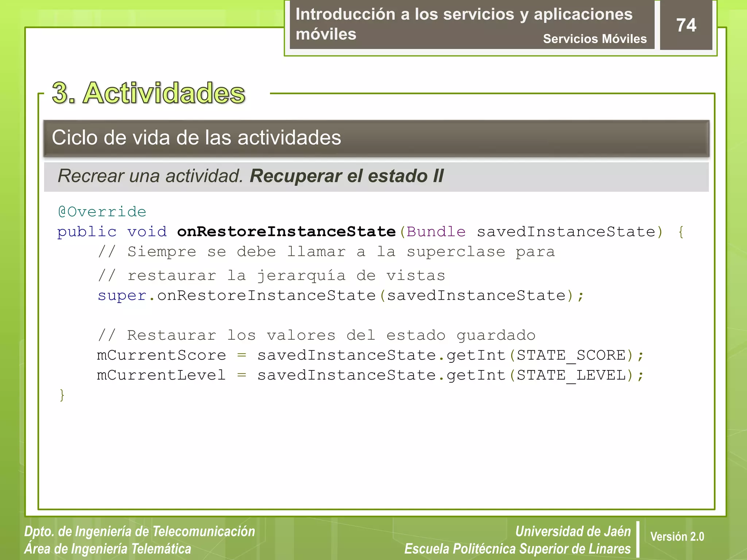Click the slide number 74
Image resolution: width=747 pixels, height=560 pixels.
[686, 25]
